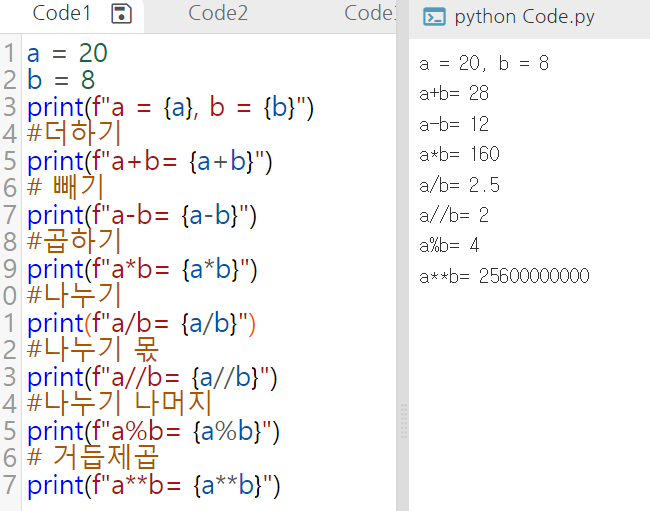
Task: Click the comment '#나누기' on line 10
Action: click(x=74, y=295)
